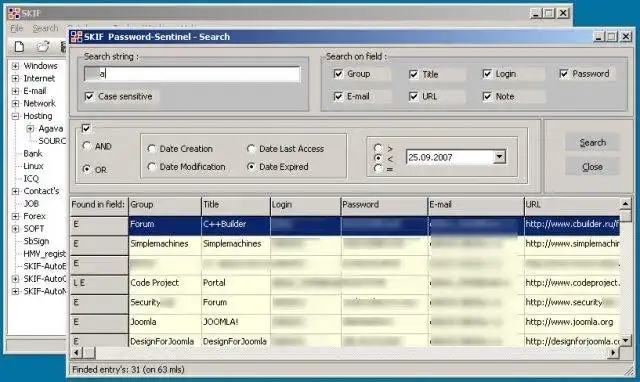Select the Linux item in tree

coord(33,166)
